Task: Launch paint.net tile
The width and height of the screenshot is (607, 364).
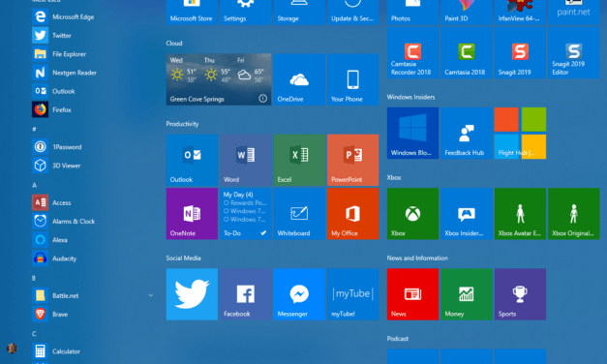Action: point(574,12)
